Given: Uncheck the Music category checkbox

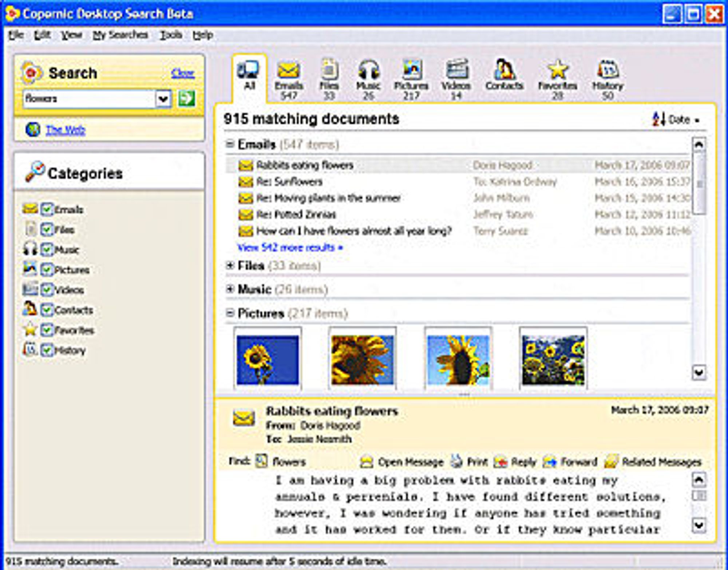Looking at the screenshot, I should pyautogui.click(x=47, y=249).
